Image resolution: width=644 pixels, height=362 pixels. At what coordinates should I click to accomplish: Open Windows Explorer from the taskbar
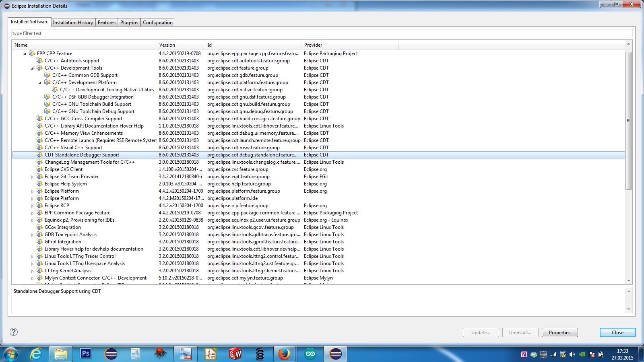(61, 354)
